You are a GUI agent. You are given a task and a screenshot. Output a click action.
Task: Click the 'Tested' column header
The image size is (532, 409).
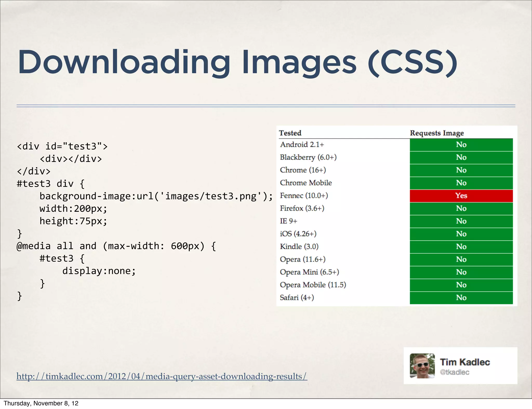290,133
